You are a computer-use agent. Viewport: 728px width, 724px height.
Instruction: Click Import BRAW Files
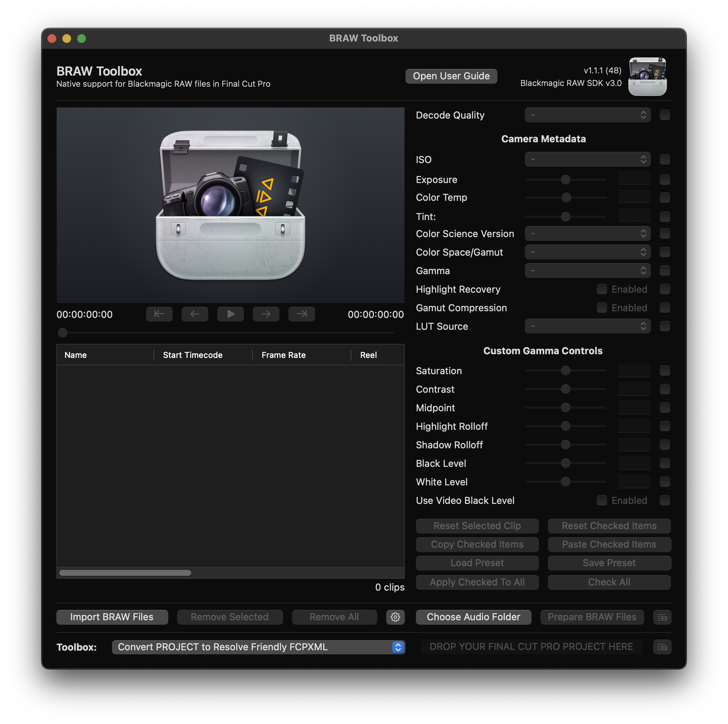112,617
